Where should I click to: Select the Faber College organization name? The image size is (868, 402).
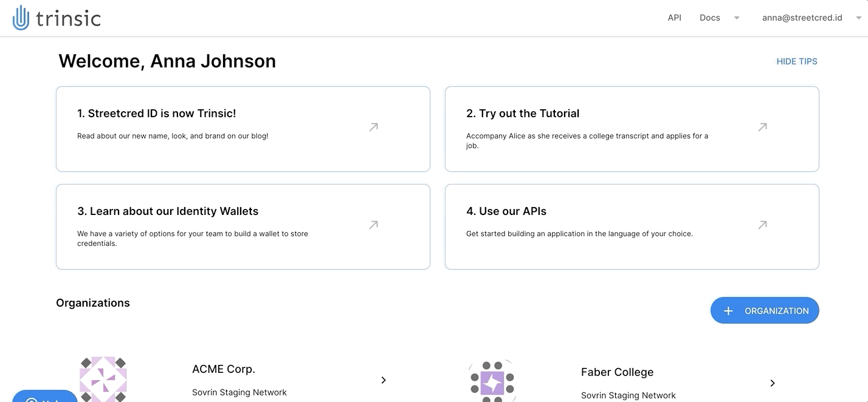point(617,372)
